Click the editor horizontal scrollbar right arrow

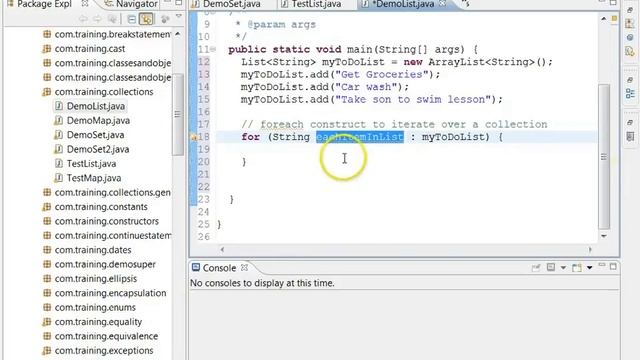(590, 249)
